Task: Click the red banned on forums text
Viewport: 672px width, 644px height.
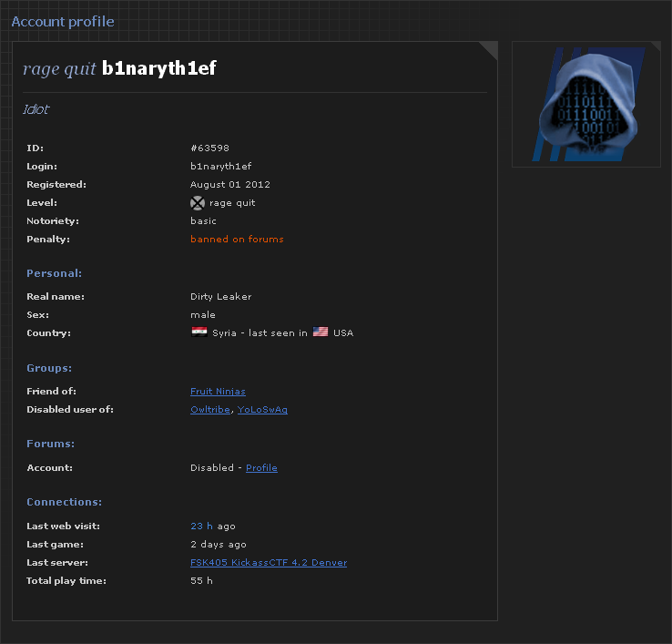Action: click(237, 240)
